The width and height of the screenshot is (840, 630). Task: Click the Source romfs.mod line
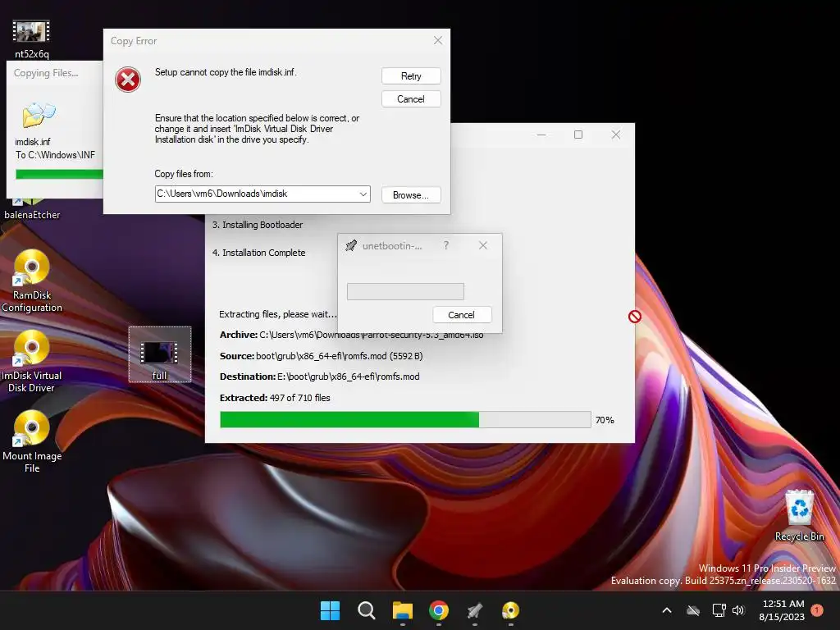click(x=322, y=356)
